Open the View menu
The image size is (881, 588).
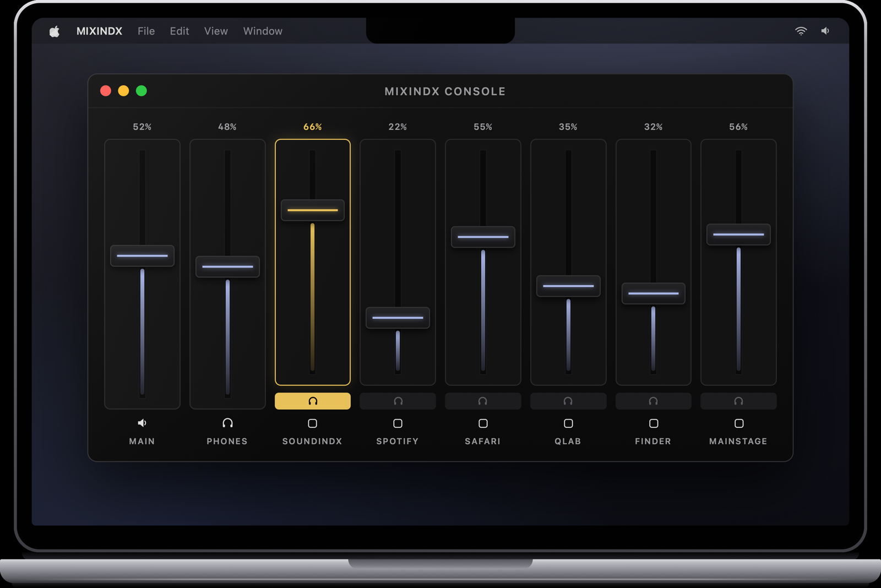pos(216,31)
